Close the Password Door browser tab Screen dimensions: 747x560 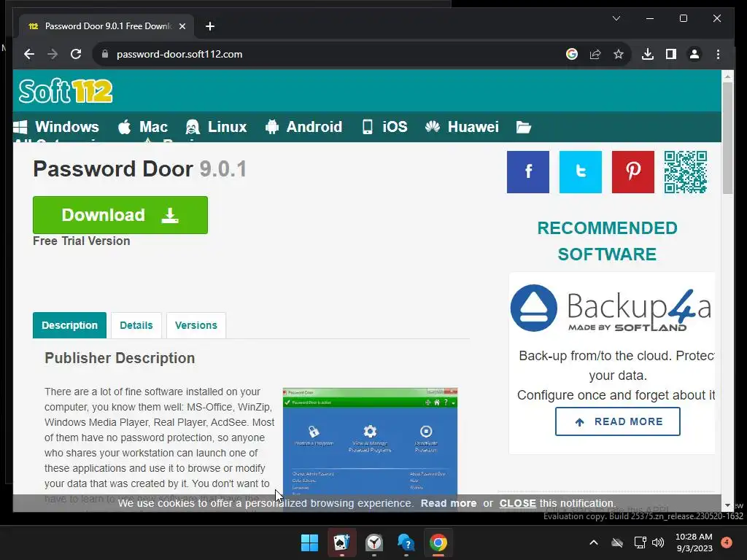tap(182, 26)
